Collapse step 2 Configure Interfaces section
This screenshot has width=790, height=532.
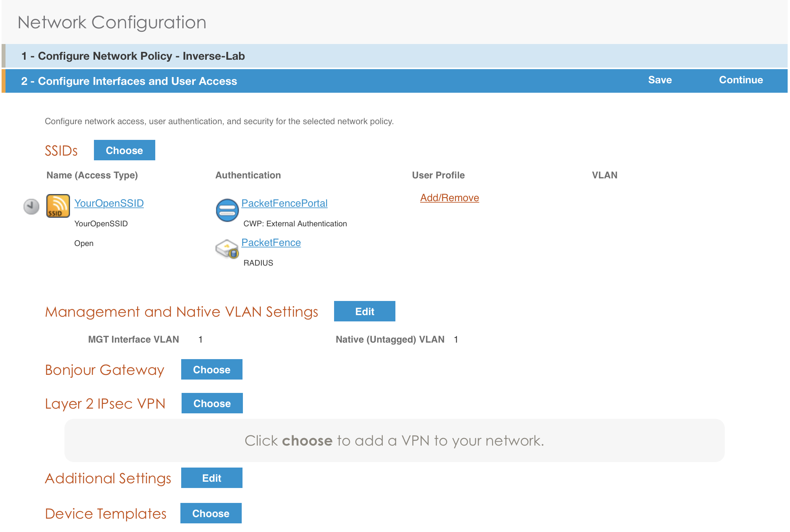click(x=129, y=81)
